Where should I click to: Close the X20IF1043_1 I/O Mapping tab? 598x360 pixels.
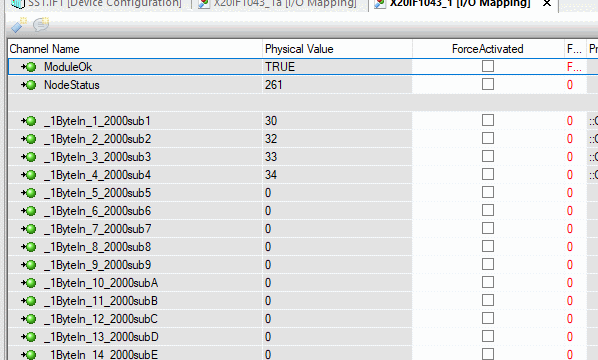pyautogui.click(x=547, y=3)
